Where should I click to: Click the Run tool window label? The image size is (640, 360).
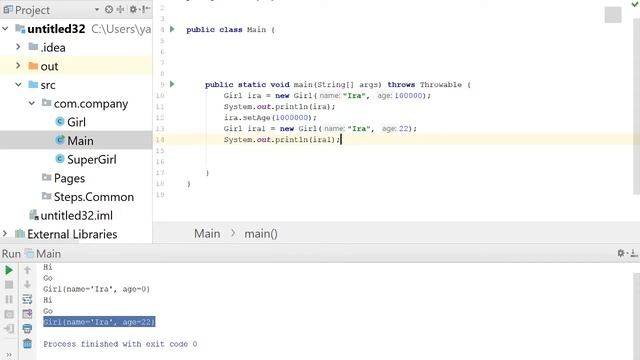(x=11, y=253)
